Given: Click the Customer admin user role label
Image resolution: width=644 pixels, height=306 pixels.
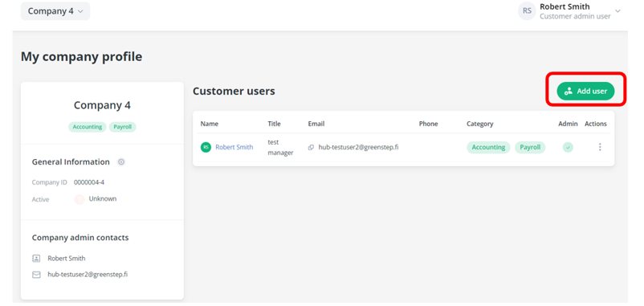Looking at the screenshot, I should pyautogui.click(x=575, y=16).
